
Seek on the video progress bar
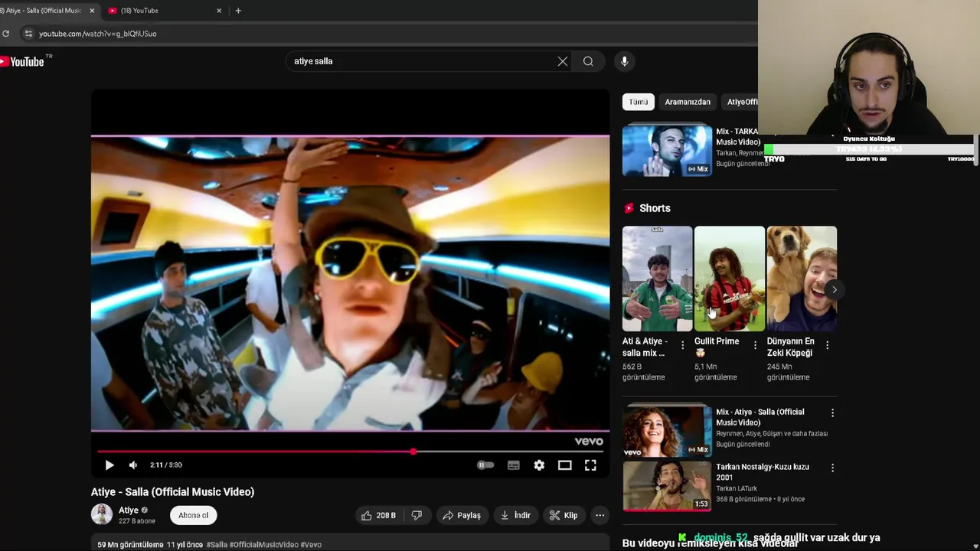click(x=351, y=452)
